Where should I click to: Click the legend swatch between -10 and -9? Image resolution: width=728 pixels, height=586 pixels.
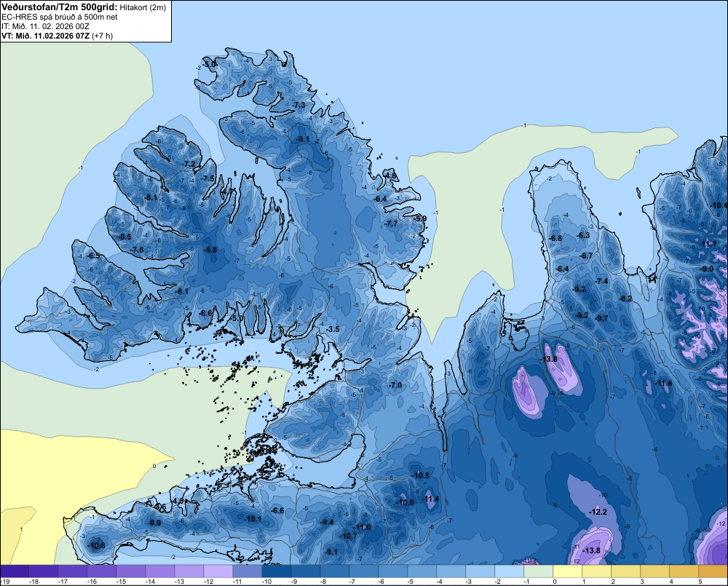pyautogui.click(x=276, y=571)
